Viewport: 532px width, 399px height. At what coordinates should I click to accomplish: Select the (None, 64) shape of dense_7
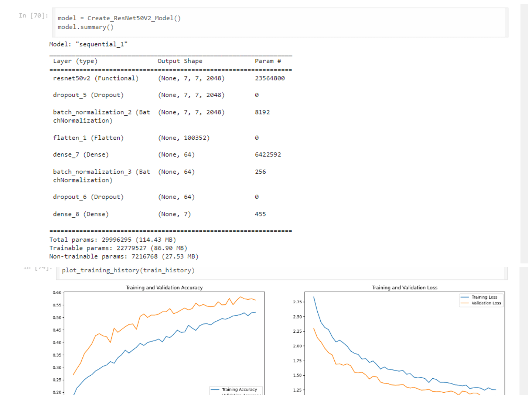176,154
